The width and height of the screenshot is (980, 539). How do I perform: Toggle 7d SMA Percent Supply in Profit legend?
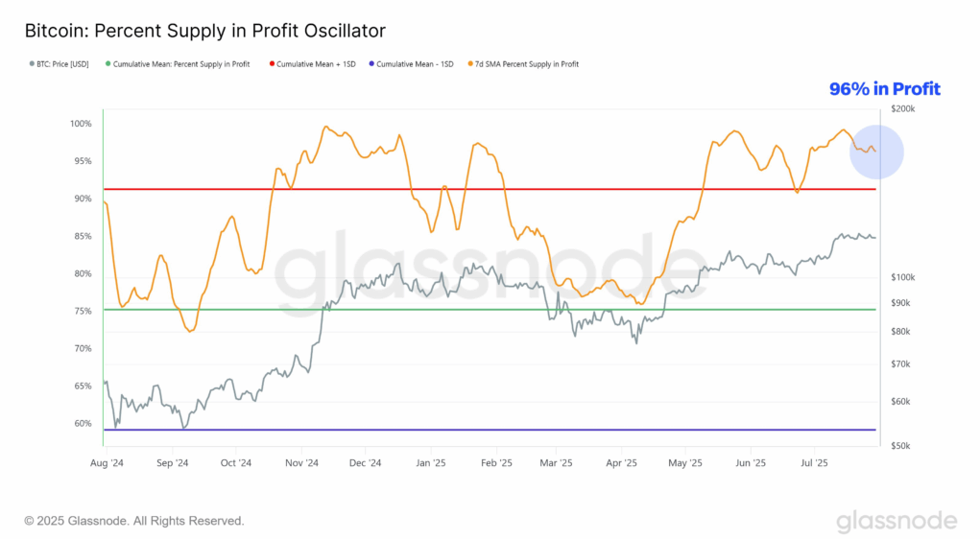(523, 64)
